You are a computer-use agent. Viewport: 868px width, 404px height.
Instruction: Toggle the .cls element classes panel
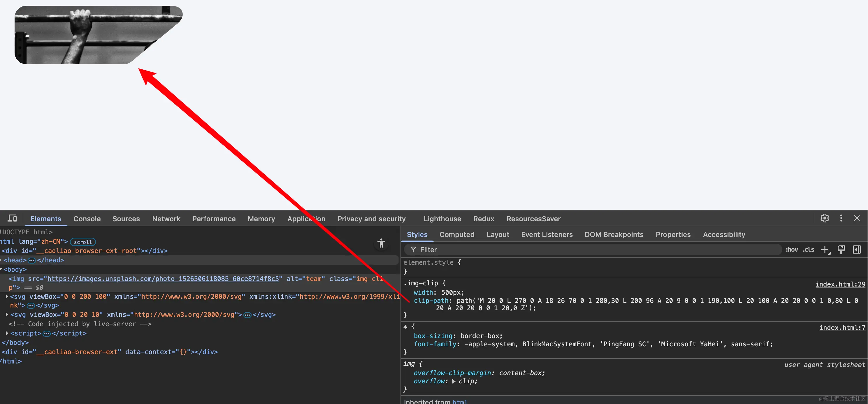808,250
